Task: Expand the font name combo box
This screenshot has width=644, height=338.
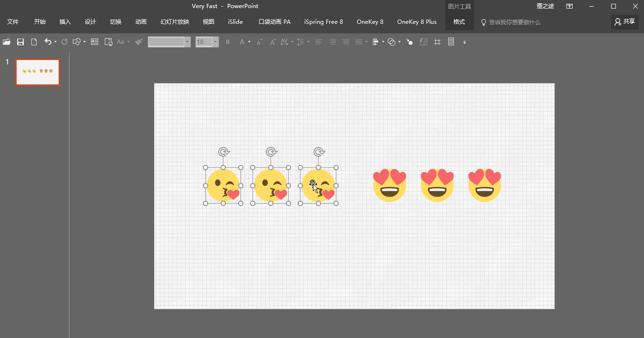Action: click(187, 42)
